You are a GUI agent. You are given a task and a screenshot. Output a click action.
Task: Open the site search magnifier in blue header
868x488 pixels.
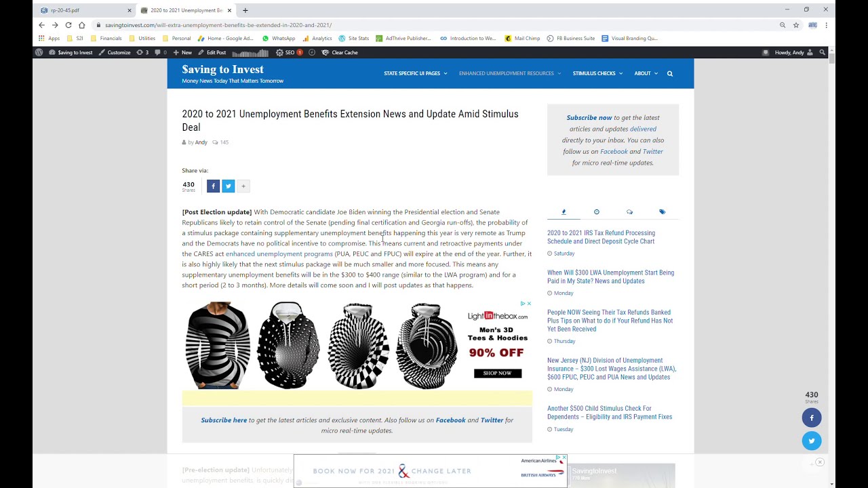[x=670, y=73]
